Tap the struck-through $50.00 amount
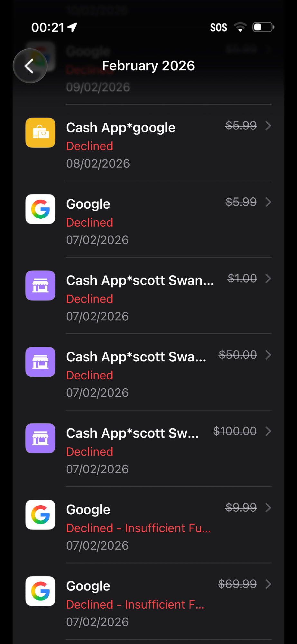The image size is (297, 644). [238, 355]
